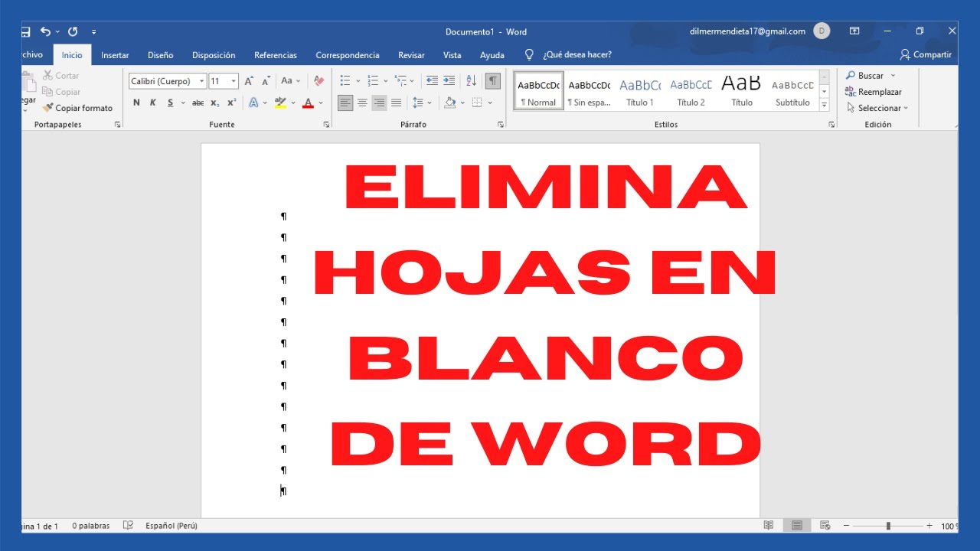This screenshot has height=551, width=980.
Task: Apply red font color
Action: pyautogui.click(x=308, y=103)
